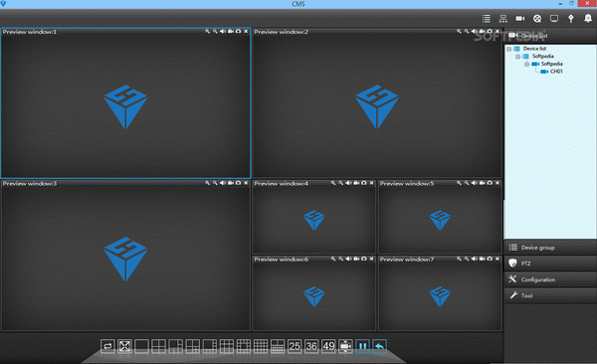Click the camera record-all icon in bottom bar
This screenshot has height=364, width=597.
coord(345,346)
